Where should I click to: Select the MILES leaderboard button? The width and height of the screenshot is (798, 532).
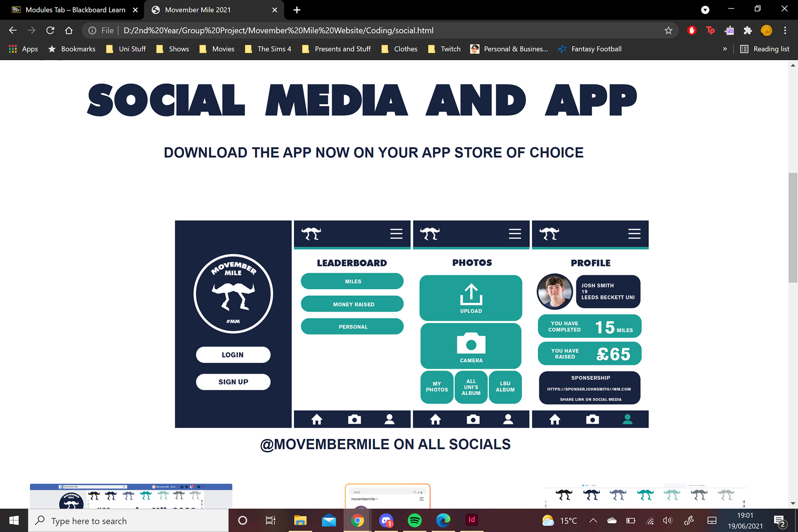tap(352, 281)
